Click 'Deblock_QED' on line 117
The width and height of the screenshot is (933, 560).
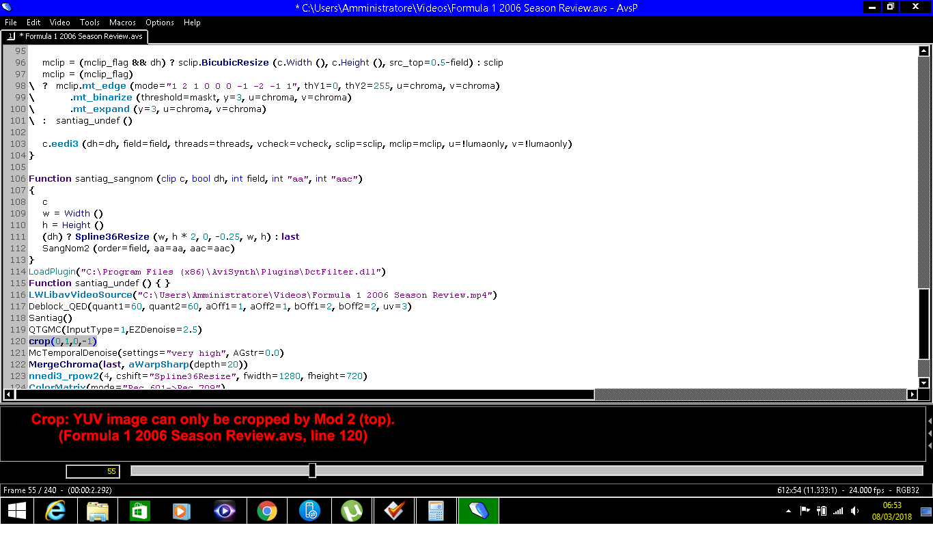pyautogui.click(x=58, y=307)
